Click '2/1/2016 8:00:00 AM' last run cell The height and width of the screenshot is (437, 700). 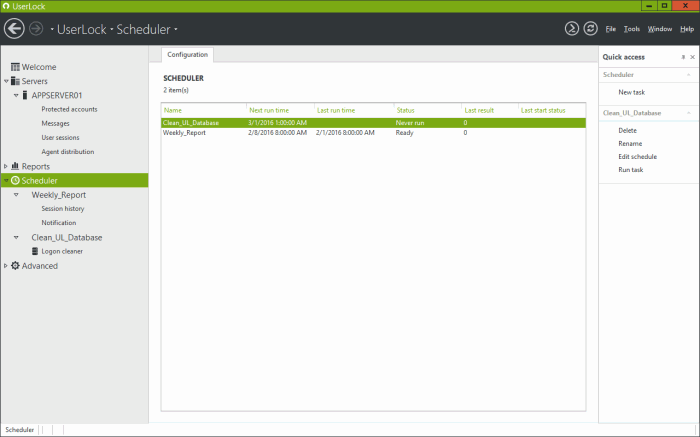click(x=345, y=133)
